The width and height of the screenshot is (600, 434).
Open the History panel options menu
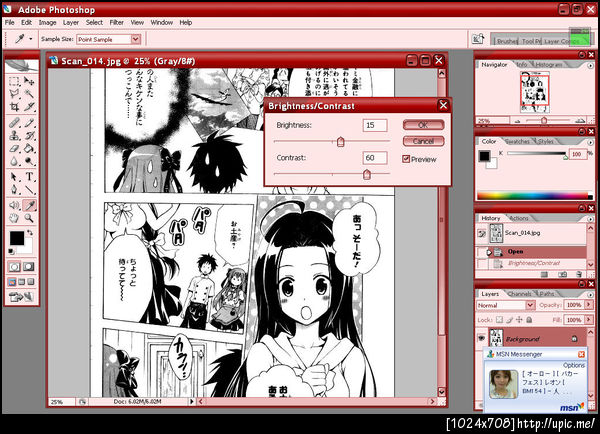pyautogui.click(x=590, y=219)
